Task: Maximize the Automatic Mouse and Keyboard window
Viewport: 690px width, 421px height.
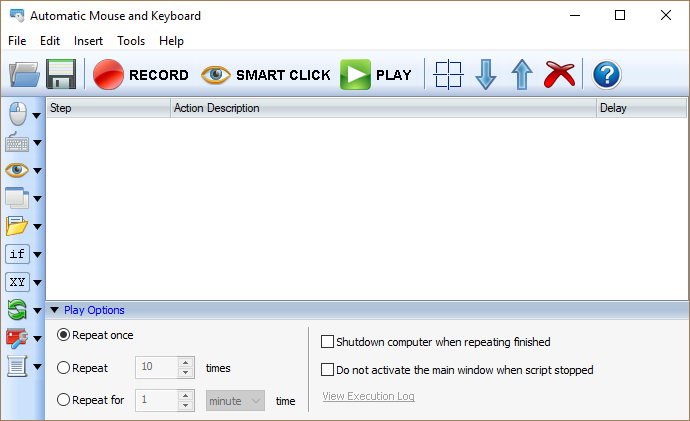Action: (x=620, y=15)
